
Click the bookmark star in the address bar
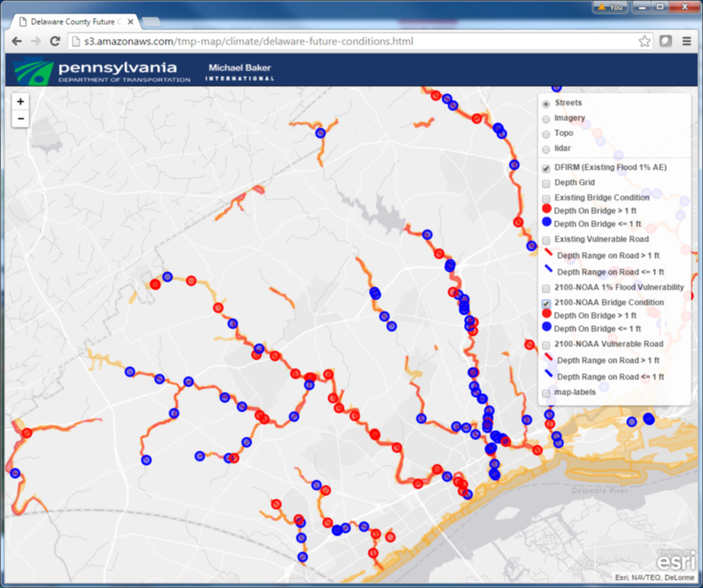pyautogui.click(x=644, y=41)
